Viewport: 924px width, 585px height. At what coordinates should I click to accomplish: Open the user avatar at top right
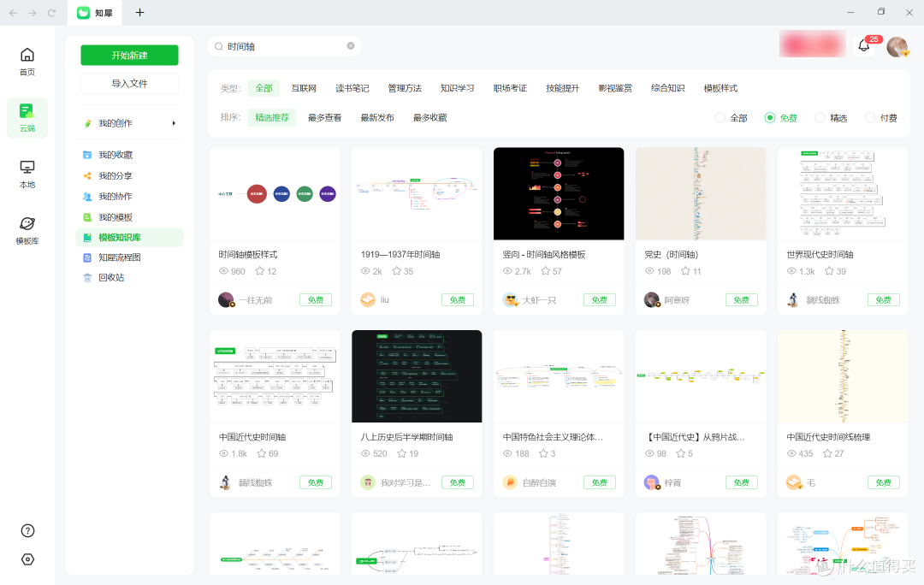coord(897,46)
